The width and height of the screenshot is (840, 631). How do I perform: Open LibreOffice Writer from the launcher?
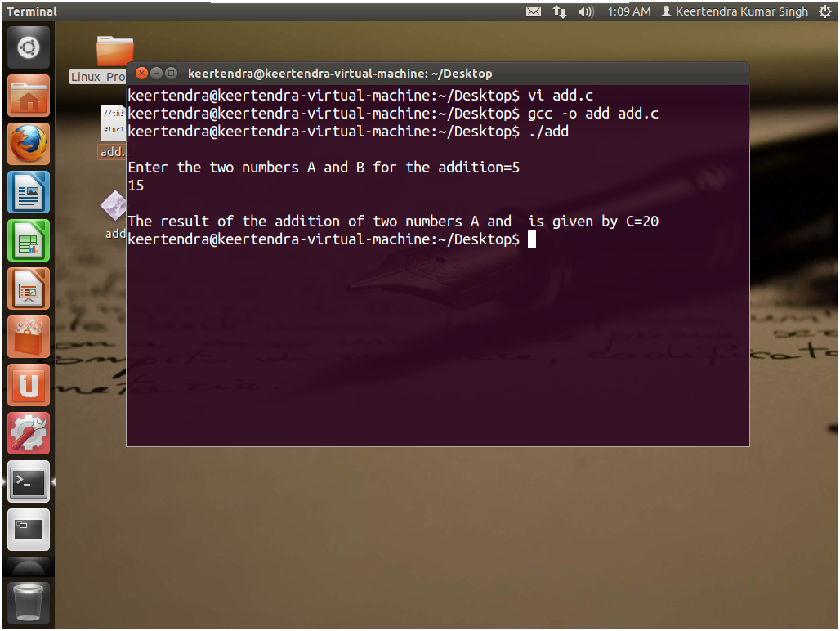(x=29, y=192)
